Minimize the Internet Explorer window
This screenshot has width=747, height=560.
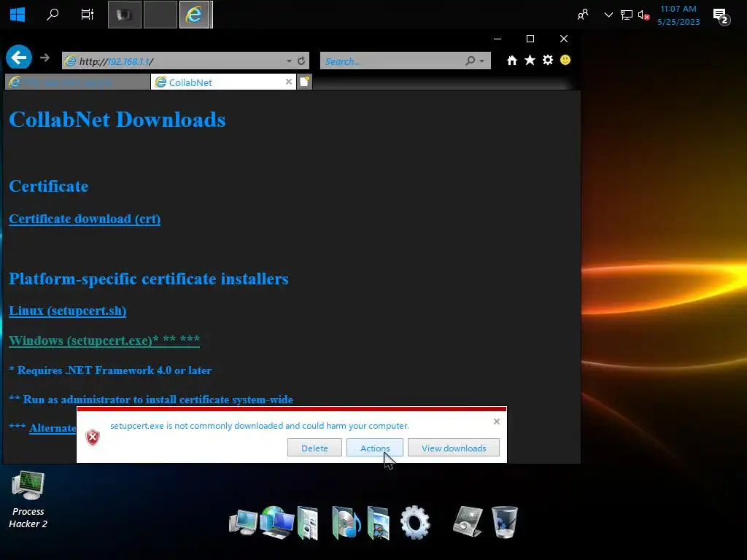(x=498, y=39)
